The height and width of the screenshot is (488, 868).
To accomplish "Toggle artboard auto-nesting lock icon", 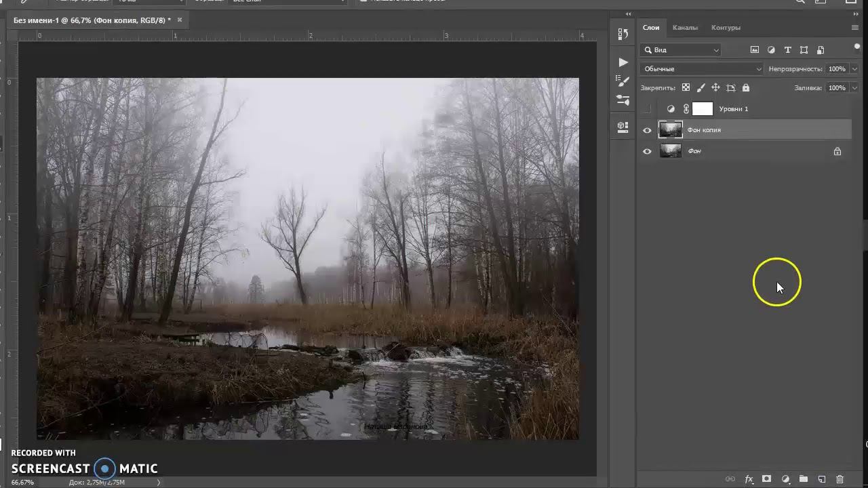I will tap(731, 87).
